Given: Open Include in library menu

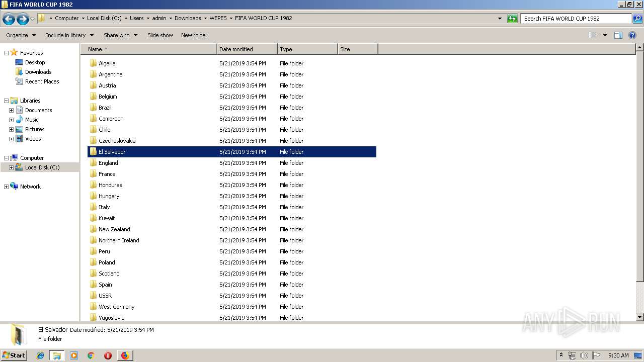Looking at the screenshot, I should 69,35.
